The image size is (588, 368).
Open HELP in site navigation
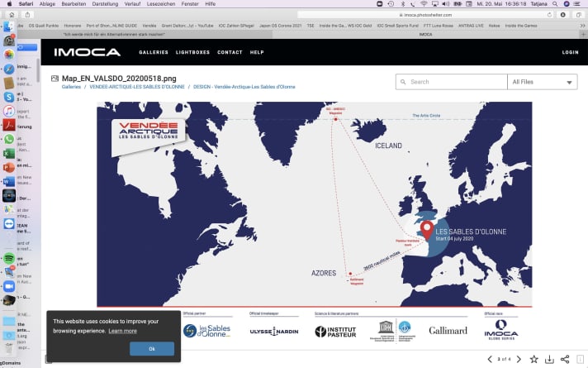257,52
